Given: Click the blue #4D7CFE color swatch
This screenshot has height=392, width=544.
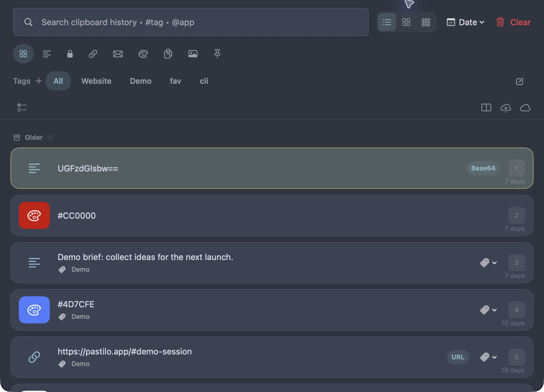Looking at the screenshot, I should (x=34, y=310).
